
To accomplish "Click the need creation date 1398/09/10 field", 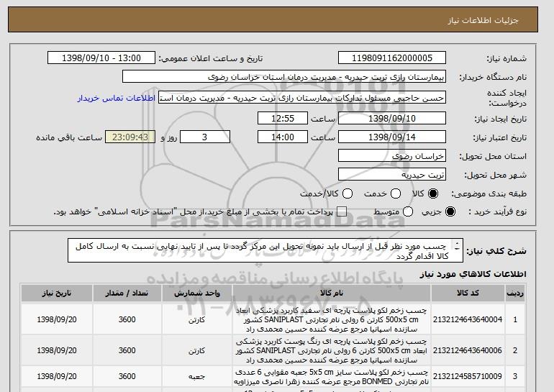I will point(392,118).
